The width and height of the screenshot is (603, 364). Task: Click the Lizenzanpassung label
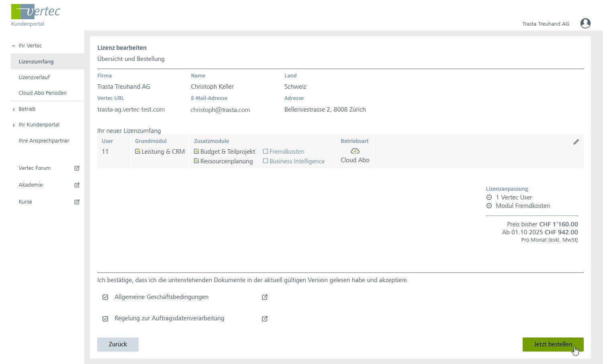coord(507,189)
